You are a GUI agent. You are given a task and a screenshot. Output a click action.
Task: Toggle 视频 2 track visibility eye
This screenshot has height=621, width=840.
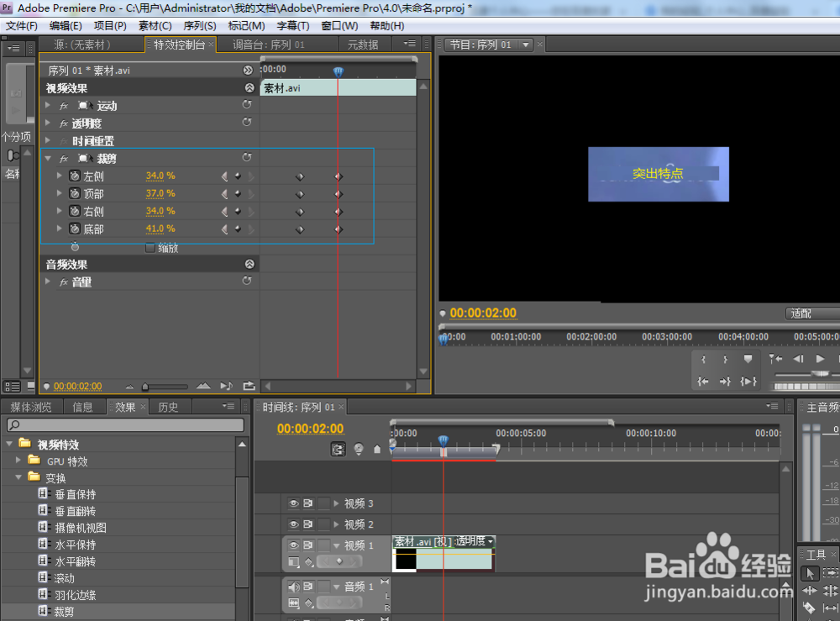point(293,524)
